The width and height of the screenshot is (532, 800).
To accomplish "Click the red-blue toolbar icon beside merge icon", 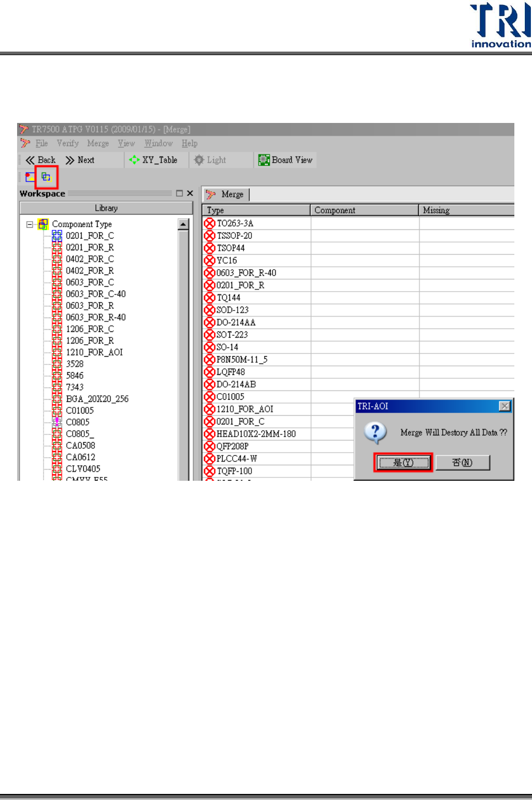I will tap(30, 177).
